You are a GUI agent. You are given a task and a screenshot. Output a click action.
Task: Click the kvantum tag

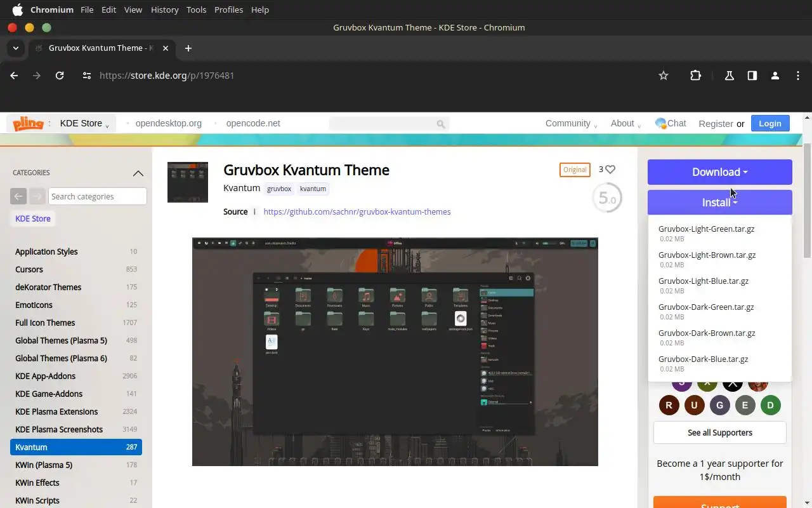313,189
